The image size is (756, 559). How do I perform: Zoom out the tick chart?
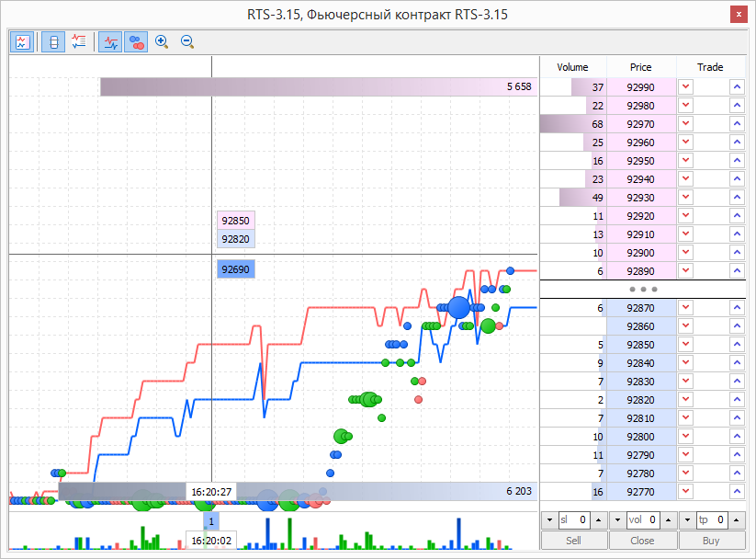coord(187,42)
